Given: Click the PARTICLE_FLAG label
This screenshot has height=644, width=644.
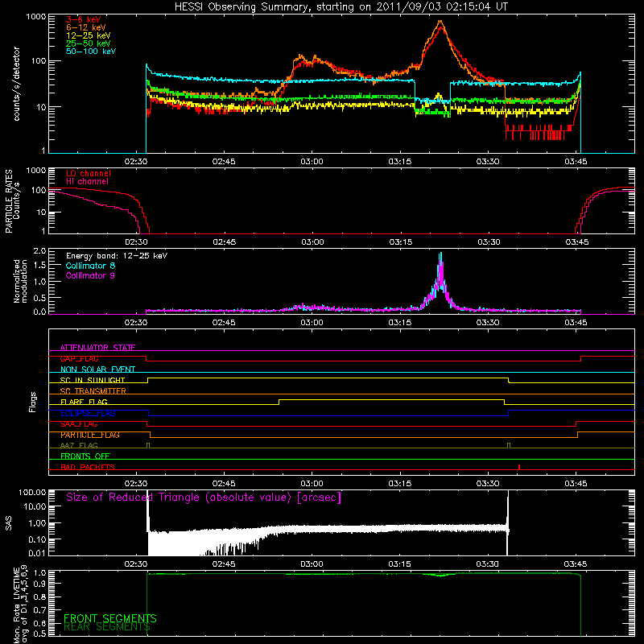Looking at the screenshot, I should [90, 435].
